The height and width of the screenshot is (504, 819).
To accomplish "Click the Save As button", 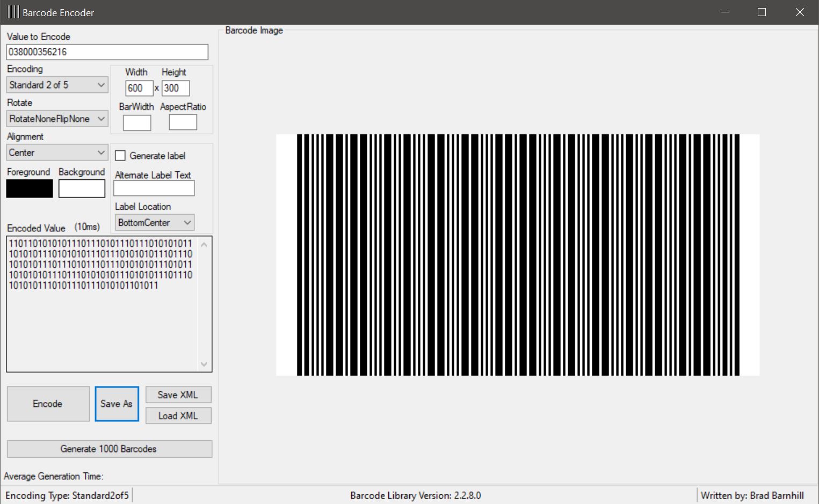I will (x=117, y=404).
